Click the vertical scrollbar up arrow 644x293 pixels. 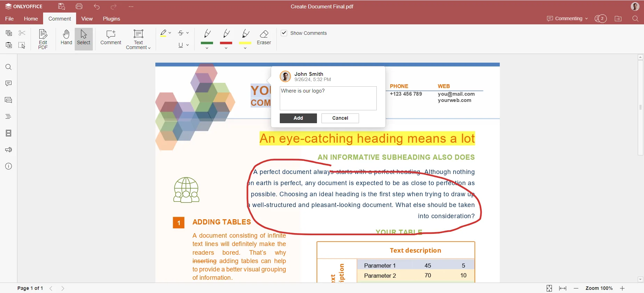click(641, 57)
